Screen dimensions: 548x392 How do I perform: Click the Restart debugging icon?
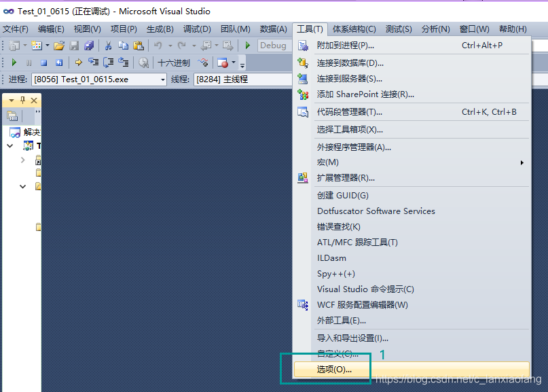[59, 63]
